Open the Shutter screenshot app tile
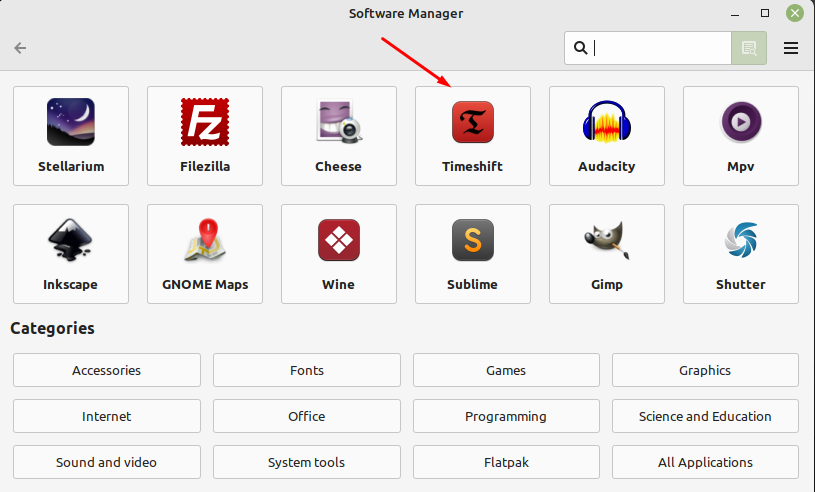The width and height of the screenshot is (815, 492). [x=741, y=254]
